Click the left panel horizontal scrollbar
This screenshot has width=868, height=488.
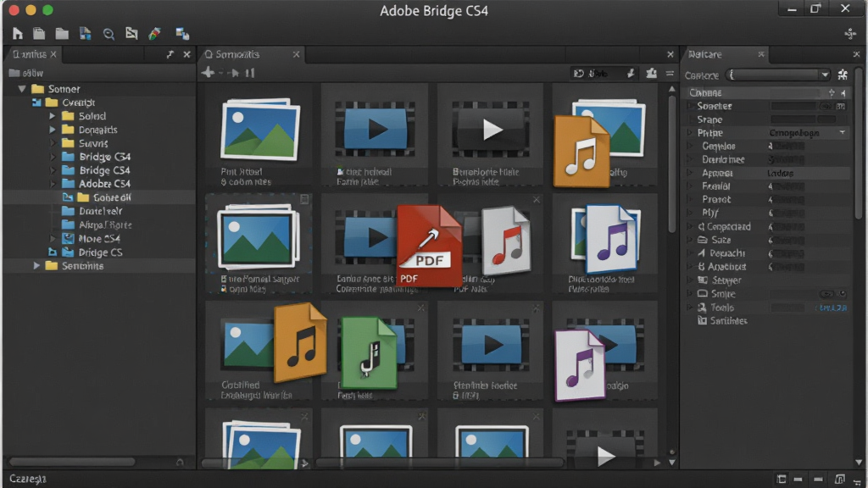pyautogui.click(x=72, y=462)
